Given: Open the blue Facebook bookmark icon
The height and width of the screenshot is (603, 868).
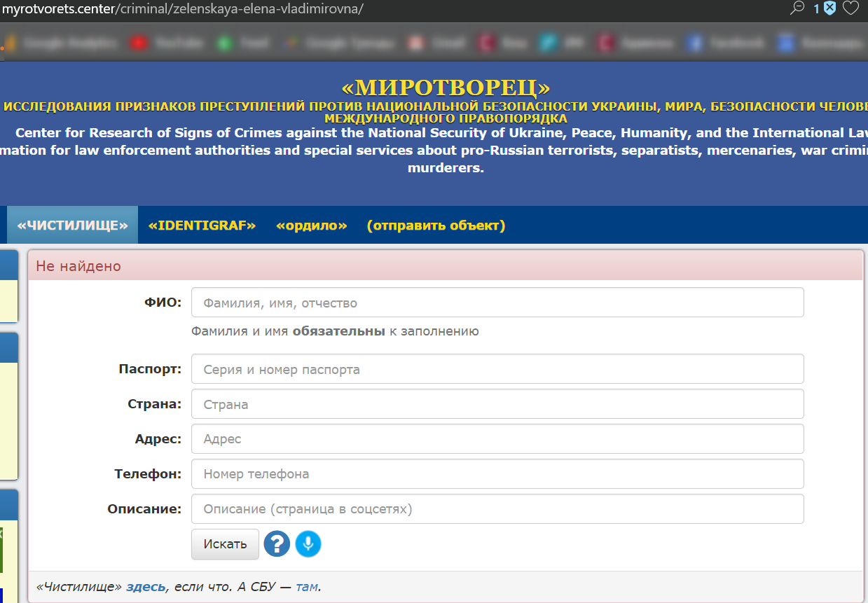Looking at the screenshot, I should (x=695, y=43).
